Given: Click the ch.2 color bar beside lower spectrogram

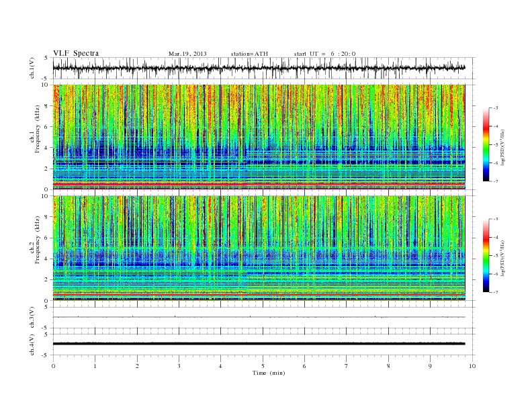Looking at the screenshot, I should 486,255.
